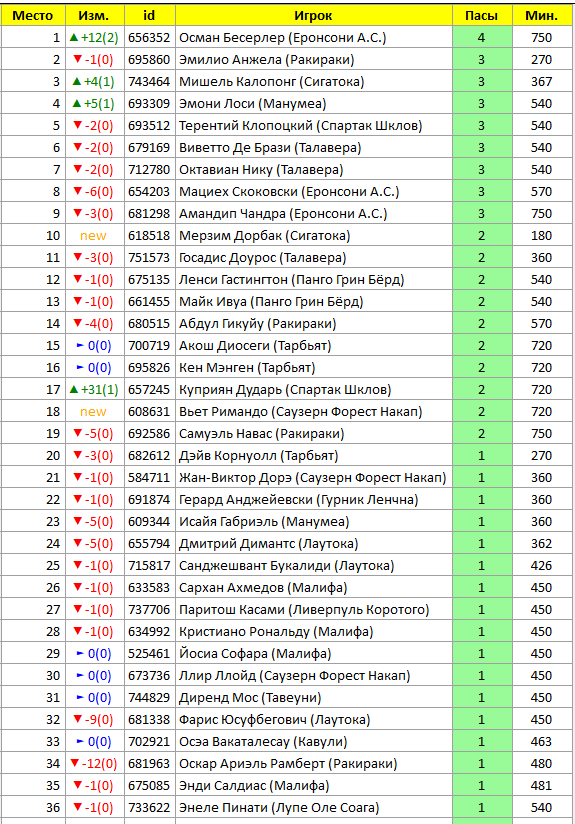Click the green +31(1) arrow for Куприян Дударь
Screen dimensions: 575x824
[x=74, y=389]
